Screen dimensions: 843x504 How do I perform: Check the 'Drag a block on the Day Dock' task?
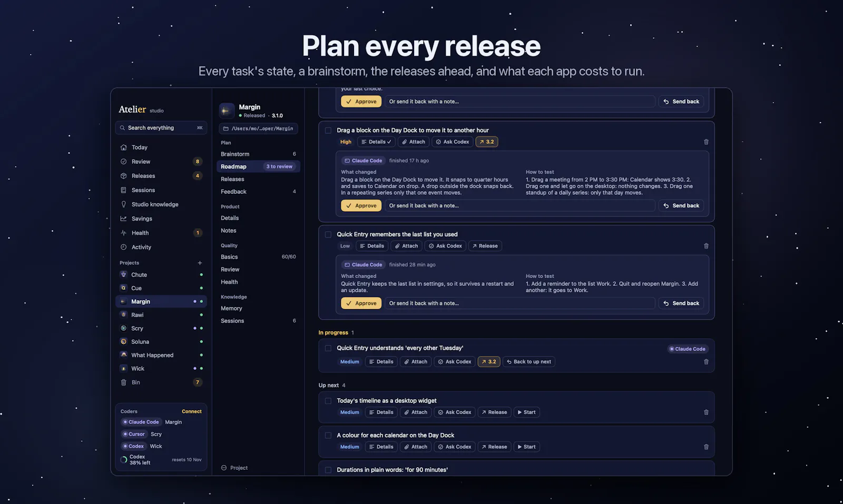point(328,131)
